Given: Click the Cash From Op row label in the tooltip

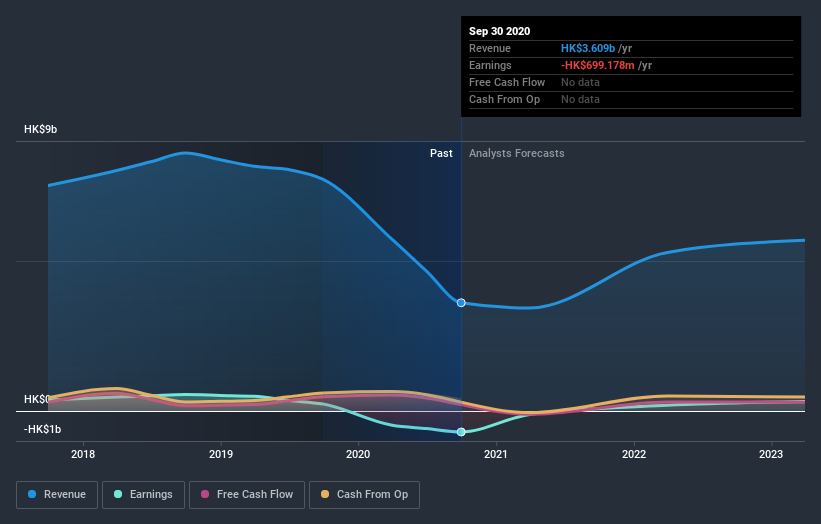Looking at the screenshot, I should [x=504, y=99].
